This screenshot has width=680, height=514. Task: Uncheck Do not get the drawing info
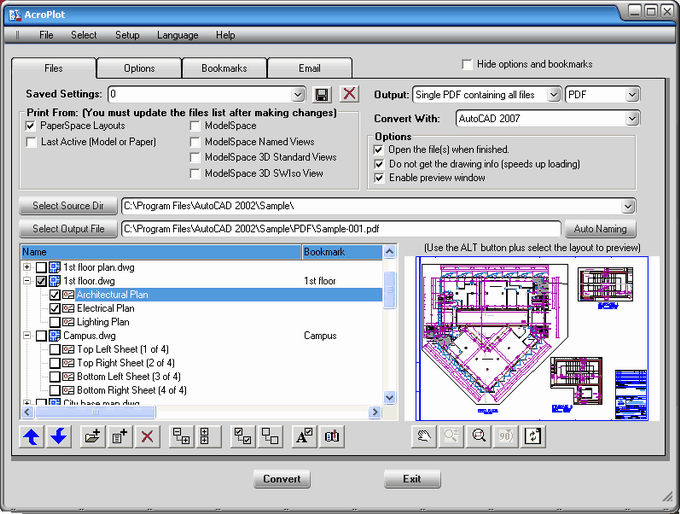379,164
